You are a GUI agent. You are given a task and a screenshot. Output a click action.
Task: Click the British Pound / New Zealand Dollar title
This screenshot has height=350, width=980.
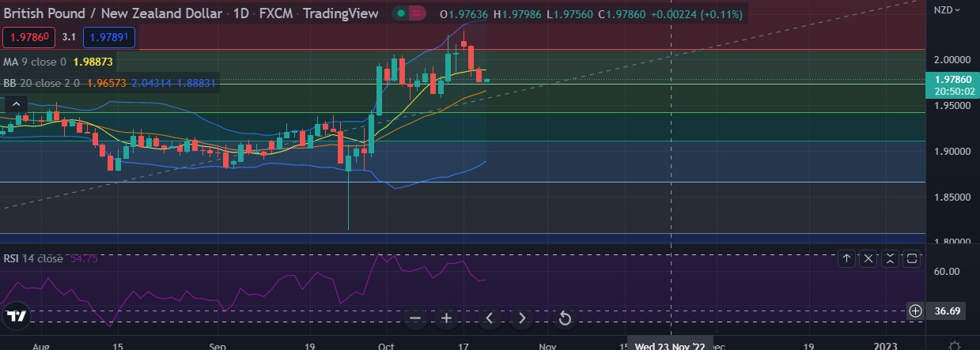tap(113, 13)
